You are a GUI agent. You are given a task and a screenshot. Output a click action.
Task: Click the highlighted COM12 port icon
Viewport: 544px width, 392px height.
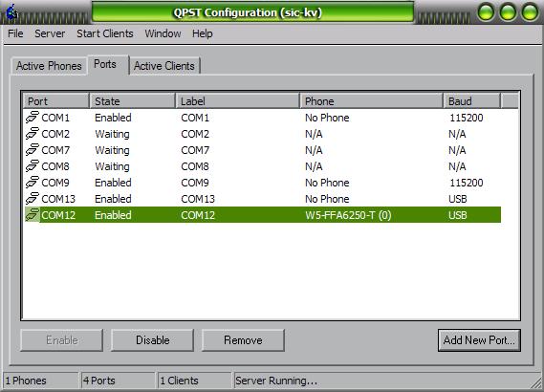(33, 215)
